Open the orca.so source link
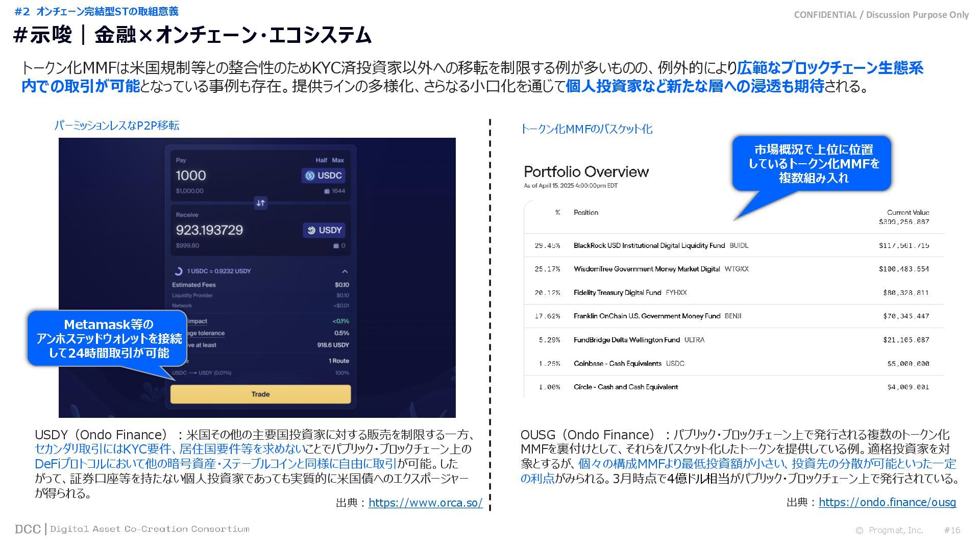This screenshot has width=980, height=551. coord(425,503)
